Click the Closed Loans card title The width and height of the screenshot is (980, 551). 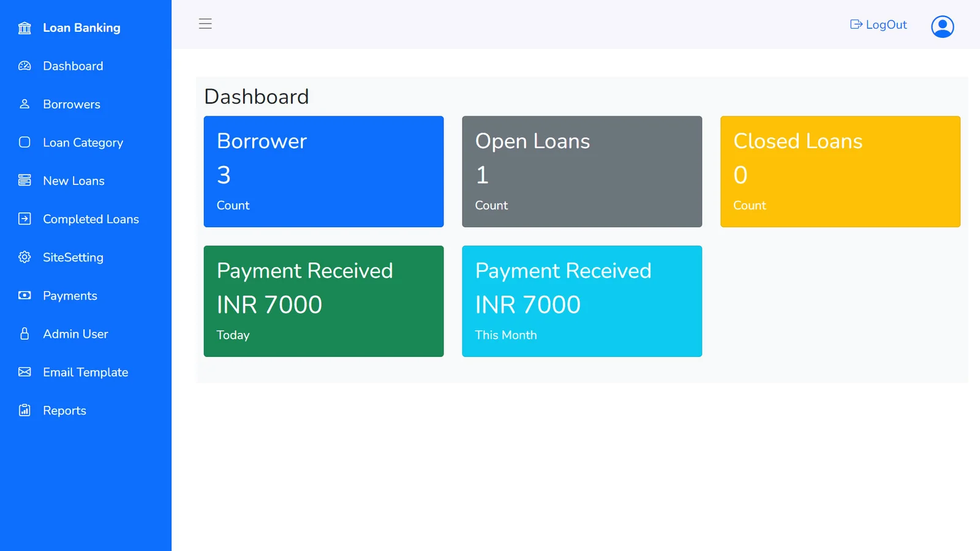click(798, 141)
